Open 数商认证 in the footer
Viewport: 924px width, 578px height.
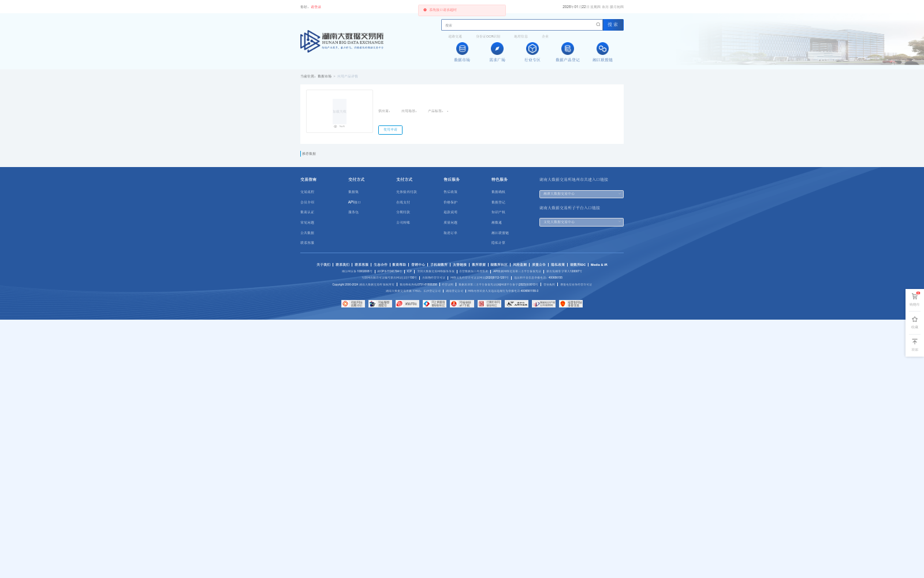307,212
